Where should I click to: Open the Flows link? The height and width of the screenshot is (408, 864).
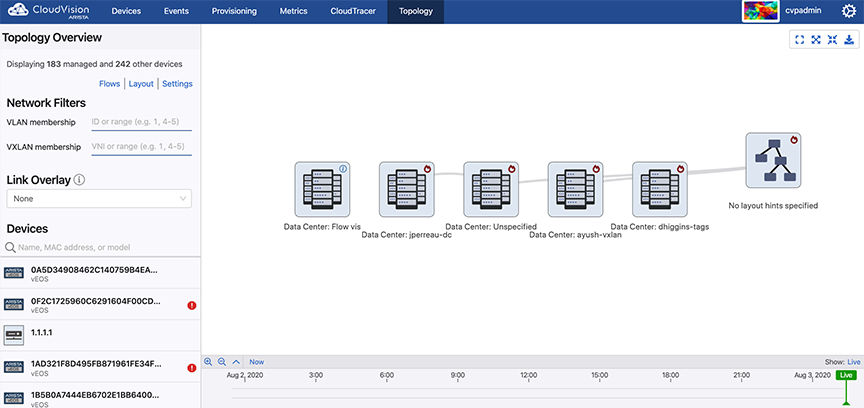coord(110,84)
